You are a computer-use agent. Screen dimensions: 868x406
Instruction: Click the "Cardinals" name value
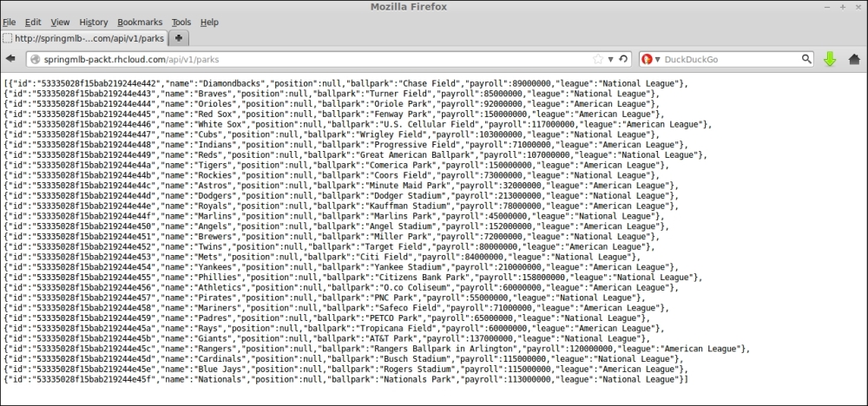[x=220, y=359]
